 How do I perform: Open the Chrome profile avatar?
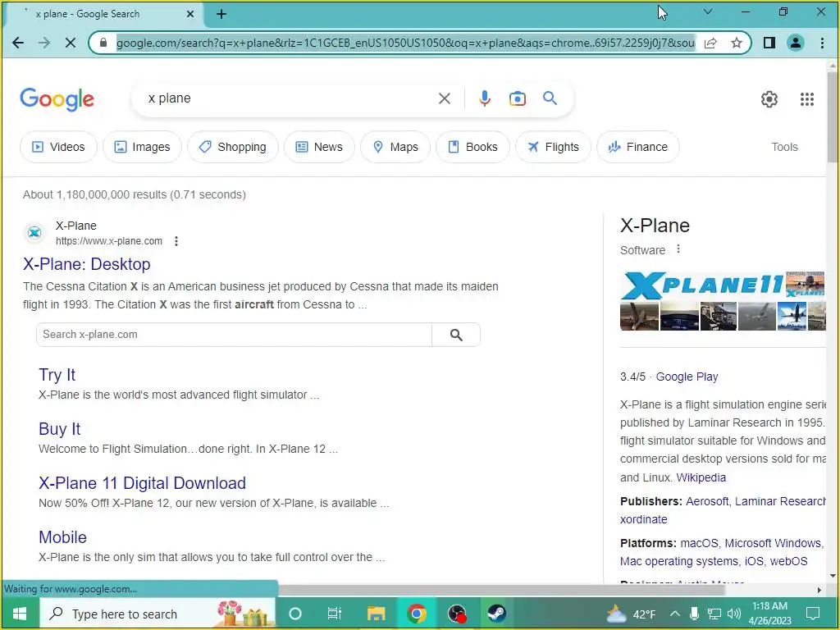[796, 43]
